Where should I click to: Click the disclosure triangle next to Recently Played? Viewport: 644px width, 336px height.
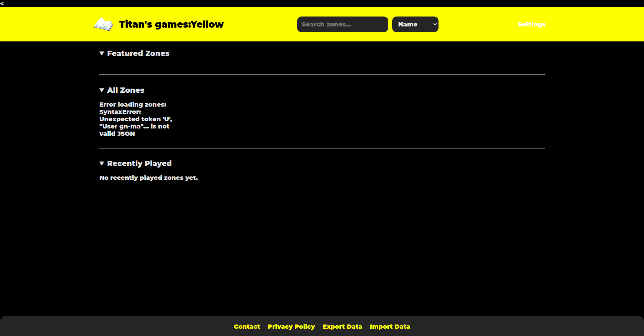(102, 164)
